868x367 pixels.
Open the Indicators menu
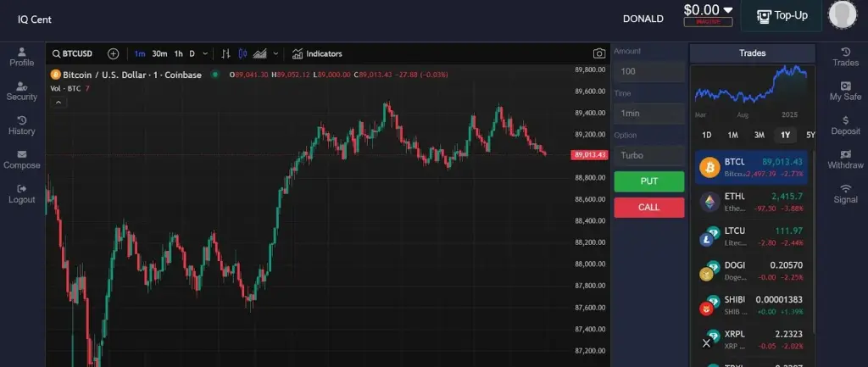(x=317, y=53)
